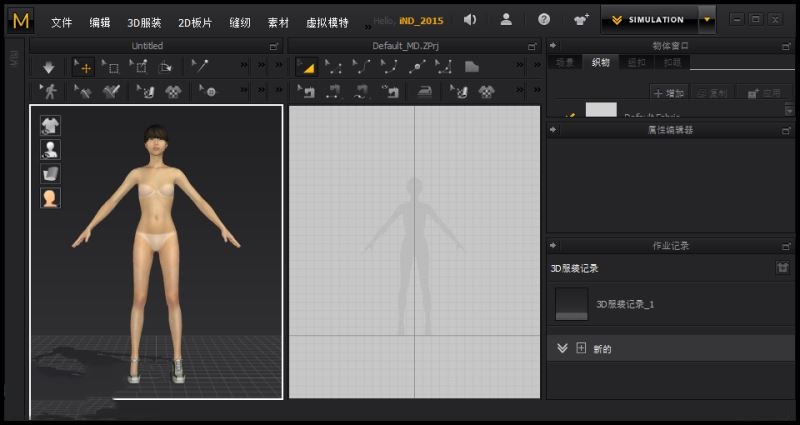Open the 文件 menu
800x425 pixels.
coord(61,21)
